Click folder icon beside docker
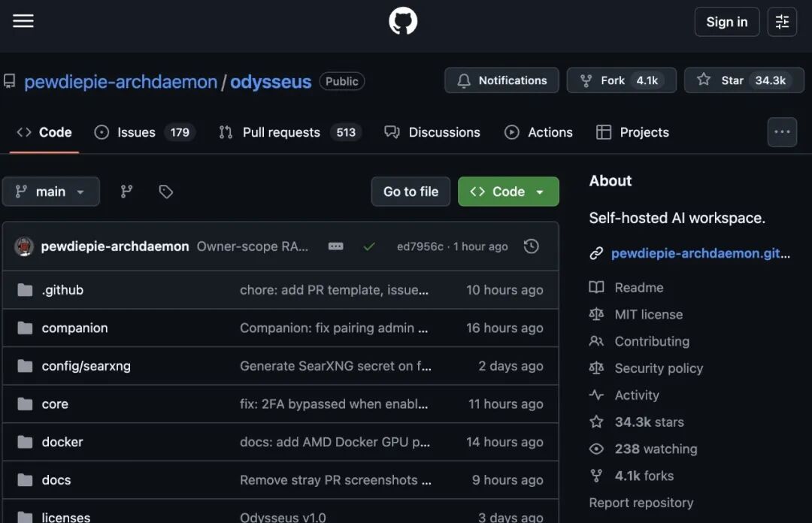812x523 pixels. (25, 442)
